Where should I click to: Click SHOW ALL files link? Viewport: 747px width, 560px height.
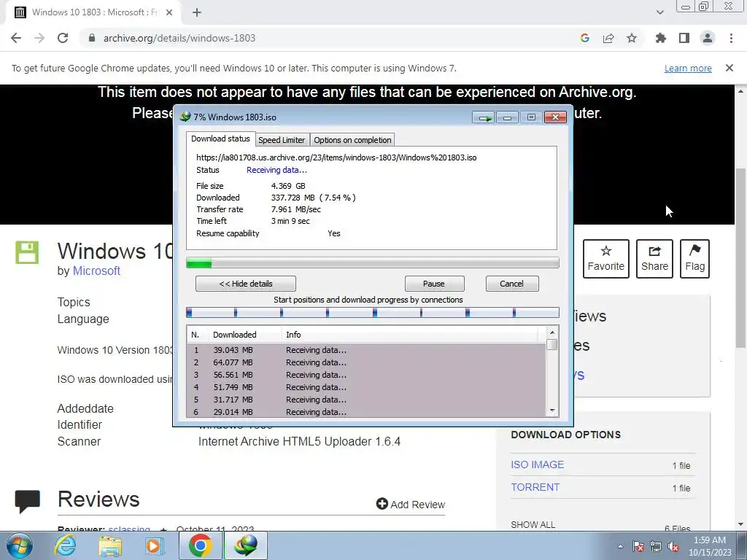[533, 525]
